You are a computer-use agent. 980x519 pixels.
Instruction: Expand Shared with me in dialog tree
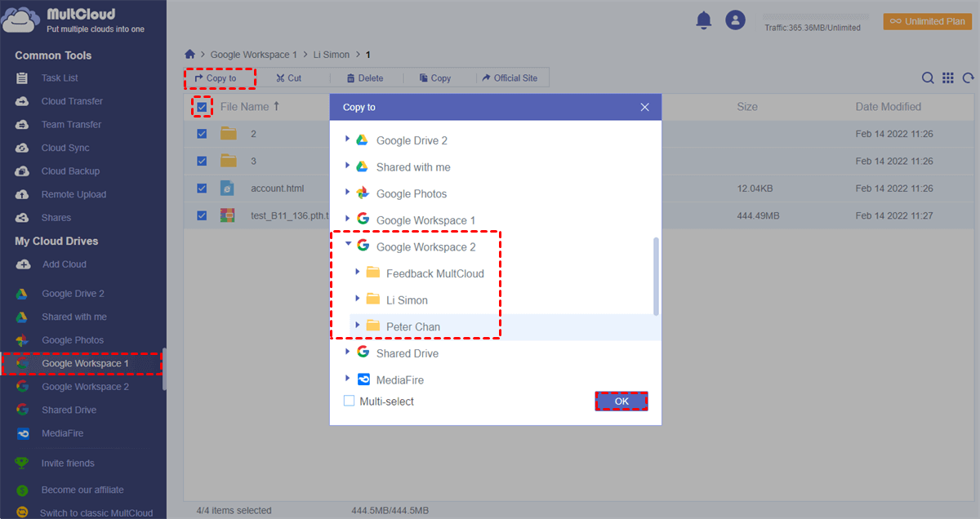348,166
